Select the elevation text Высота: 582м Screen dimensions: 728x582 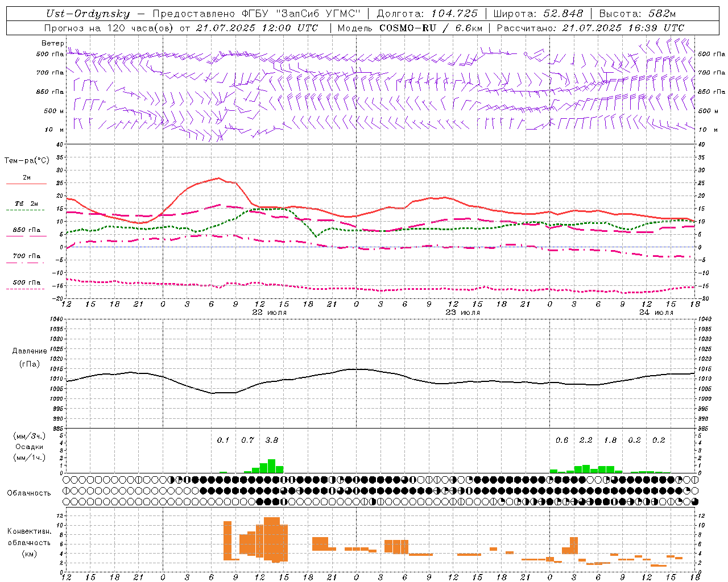point(637,14)
